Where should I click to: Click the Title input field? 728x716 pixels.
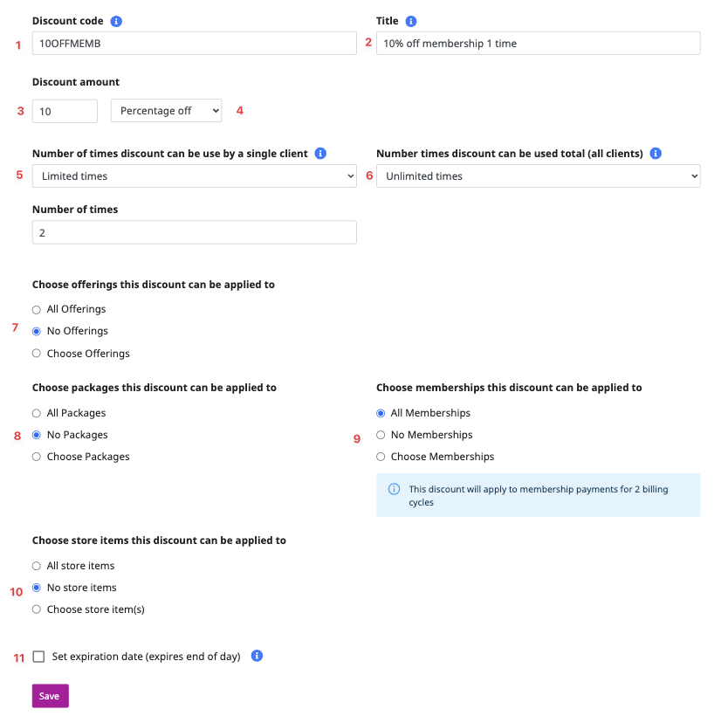(538, 44)
